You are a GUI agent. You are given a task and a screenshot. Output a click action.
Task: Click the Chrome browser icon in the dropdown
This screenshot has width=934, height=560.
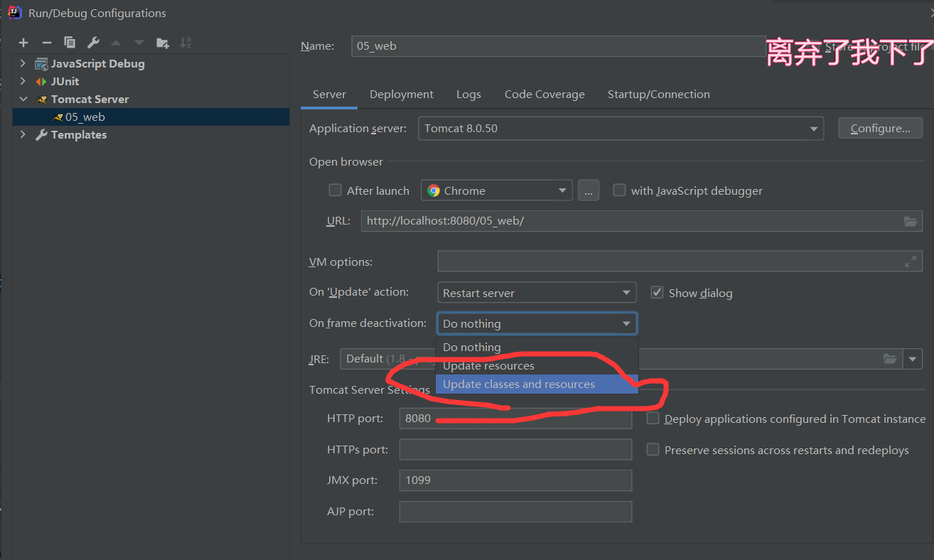434,190
